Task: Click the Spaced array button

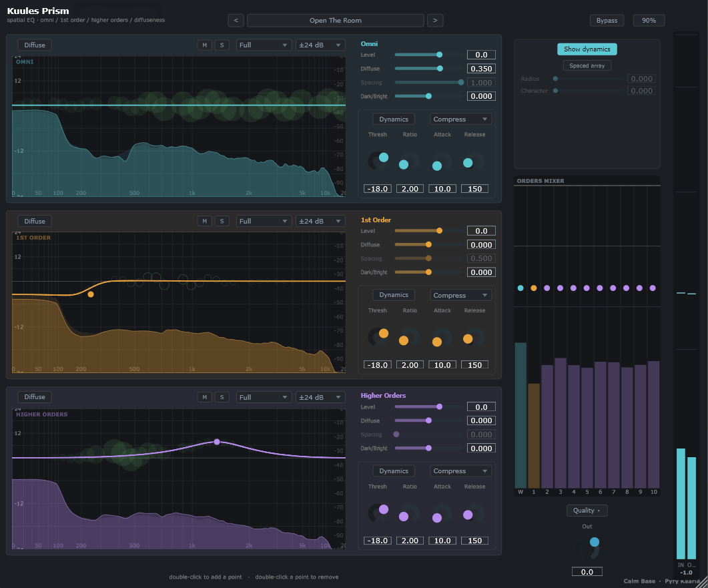Action: [587, 65]
